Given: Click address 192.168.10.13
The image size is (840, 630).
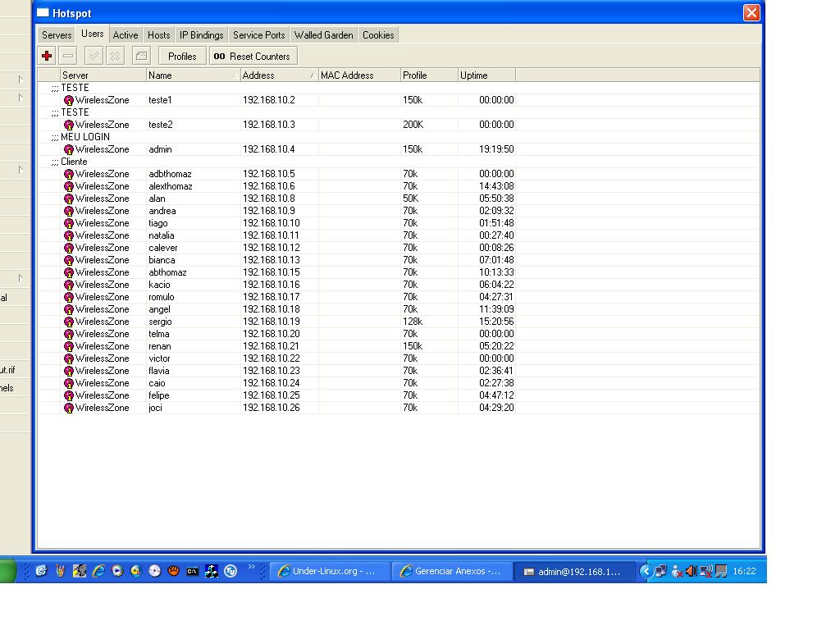Looking at the screenshot, I should [x=271, y=260].
